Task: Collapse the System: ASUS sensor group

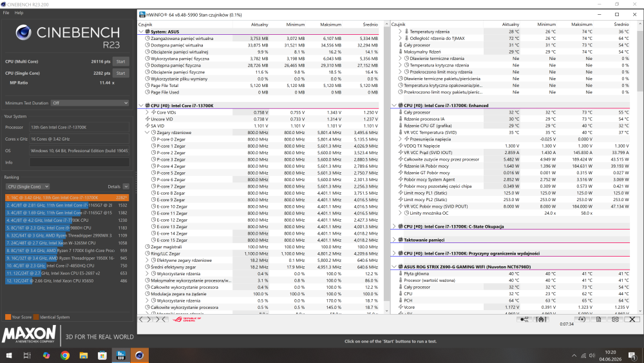Action: point(141,32)
